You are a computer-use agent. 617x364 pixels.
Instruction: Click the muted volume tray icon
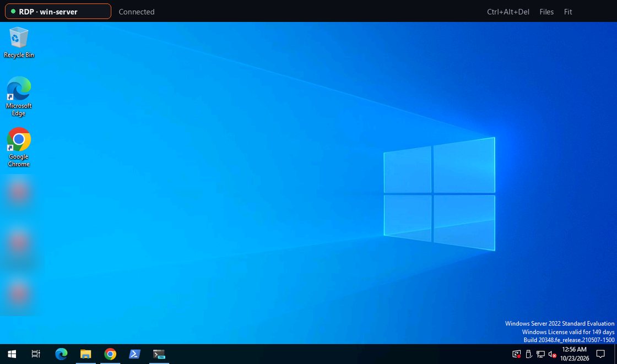[x=552, y=354]
